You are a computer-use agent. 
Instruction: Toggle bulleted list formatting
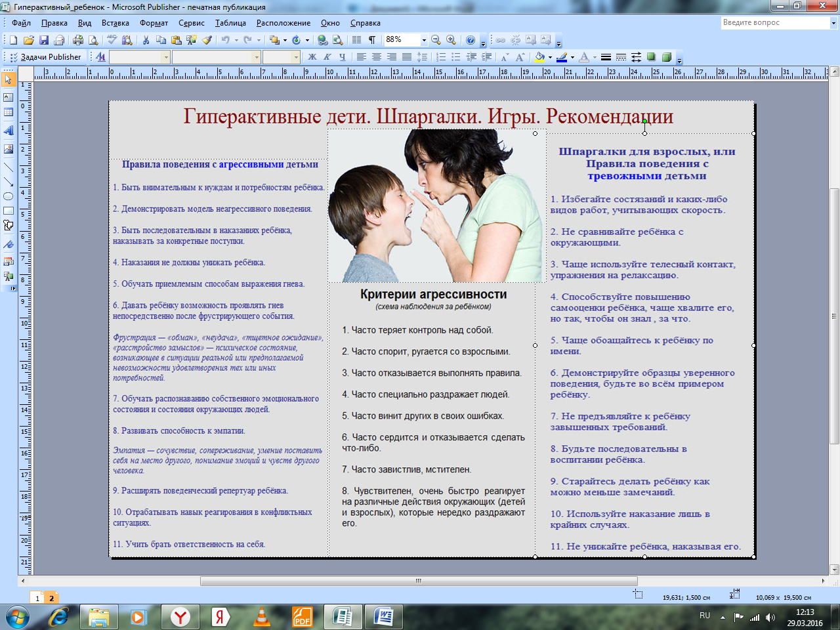(456, 57)
